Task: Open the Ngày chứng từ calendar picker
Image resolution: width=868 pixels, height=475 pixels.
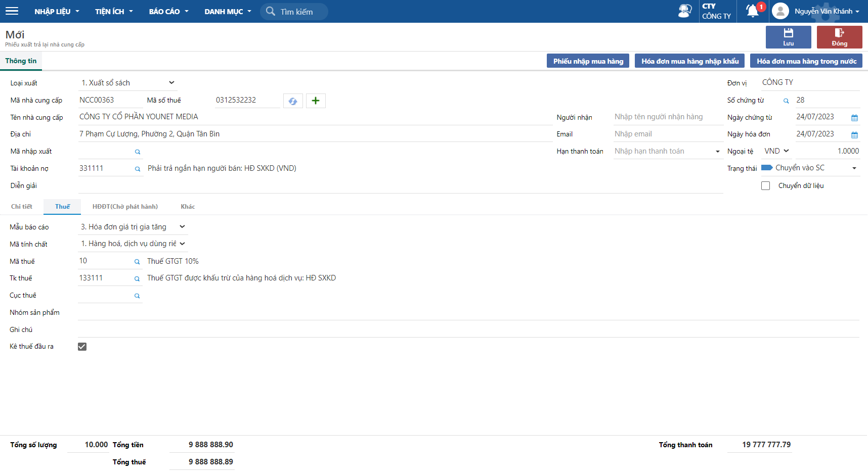Action: pos(854,118)
